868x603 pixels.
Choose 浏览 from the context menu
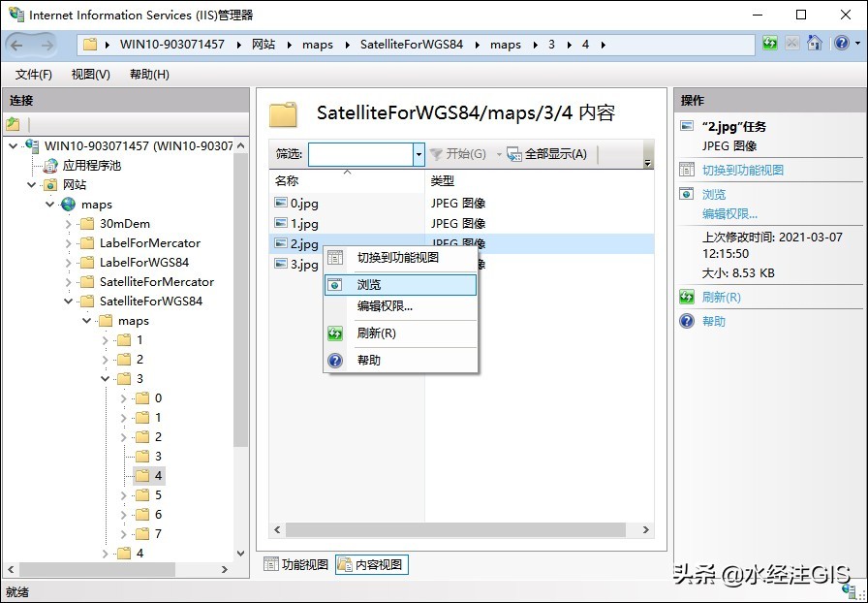pos(369,285)
